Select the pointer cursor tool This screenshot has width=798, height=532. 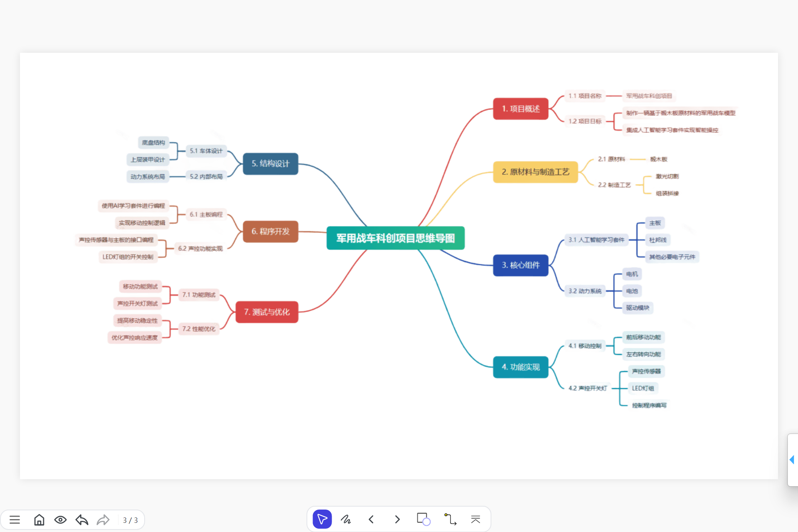click(x=322, y=519)
